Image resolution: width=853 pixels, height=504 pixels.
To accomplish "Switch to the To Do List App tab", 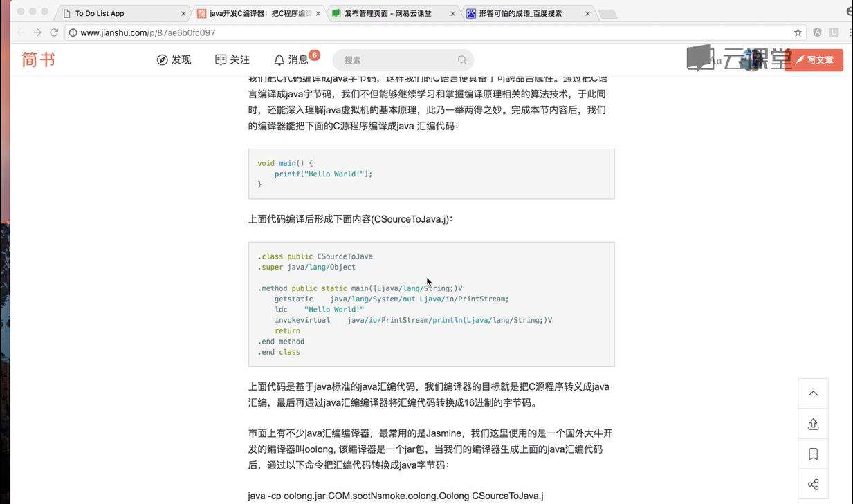I will [x=118, y=13].
